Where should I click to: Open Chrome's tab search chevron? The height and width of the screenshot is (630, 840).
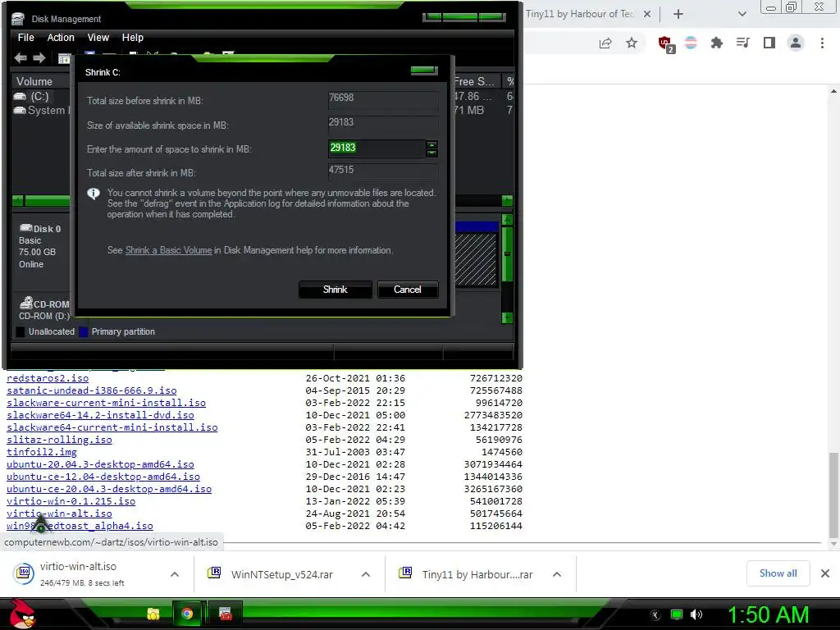(742, 14)
